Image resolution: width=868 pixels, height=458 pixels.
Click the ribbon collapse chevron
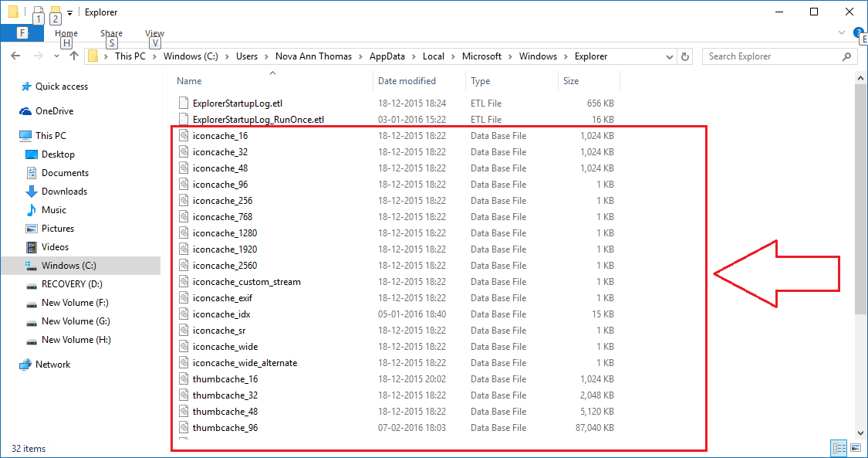click(843, 32)
